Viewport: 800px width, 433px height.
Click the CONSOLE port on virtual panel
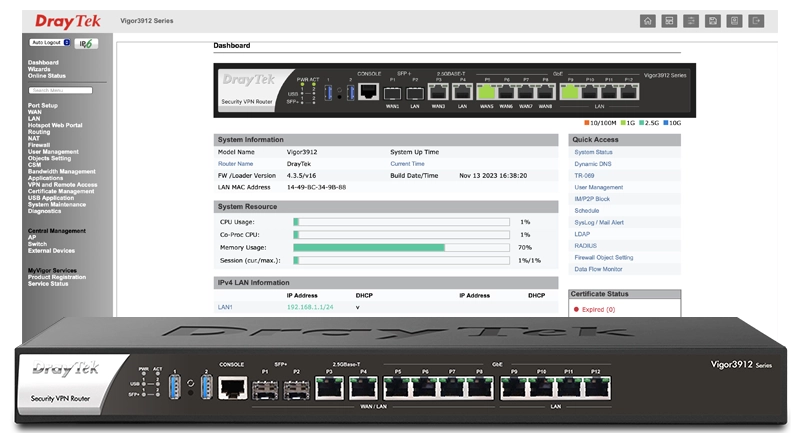click(368, 92)
